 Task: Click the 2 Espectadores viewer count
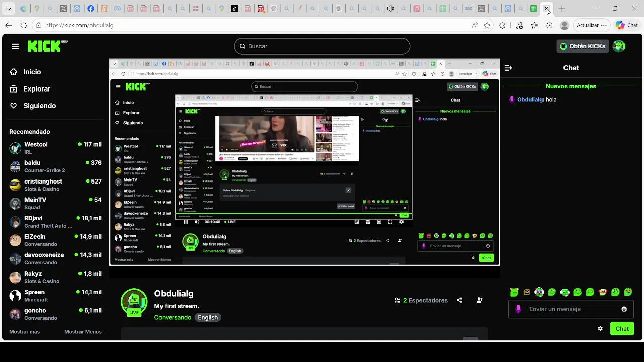[422, 300]
